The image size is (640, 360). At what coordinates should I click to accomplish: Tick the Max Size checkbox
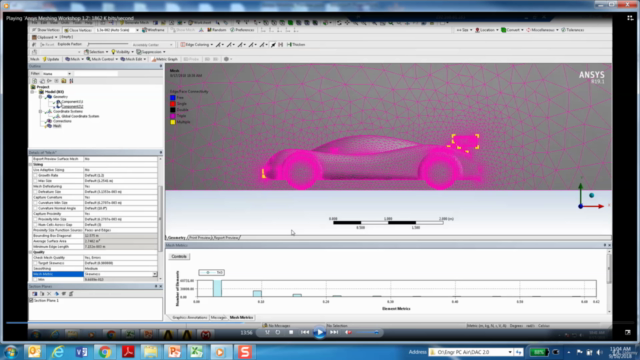[36, 181]
